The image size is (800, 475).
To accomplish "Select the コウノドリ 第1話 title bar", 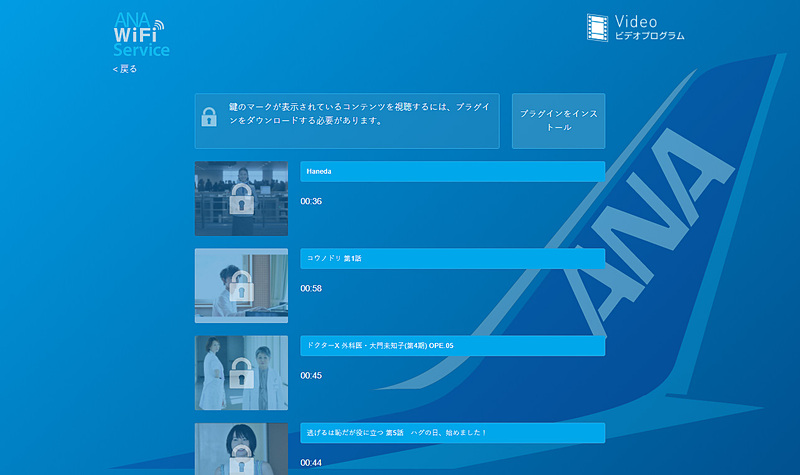I will 453,259.
